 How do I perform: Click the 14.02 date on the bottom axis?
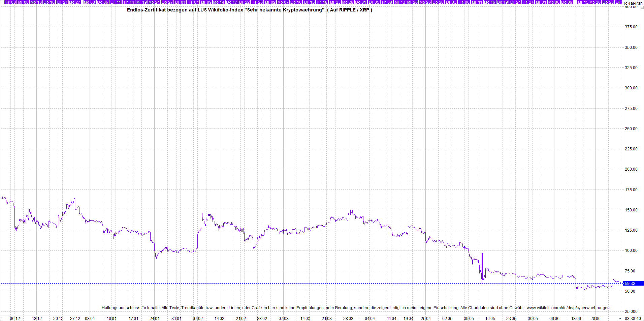pyautogui.click(x=219, y=319)
